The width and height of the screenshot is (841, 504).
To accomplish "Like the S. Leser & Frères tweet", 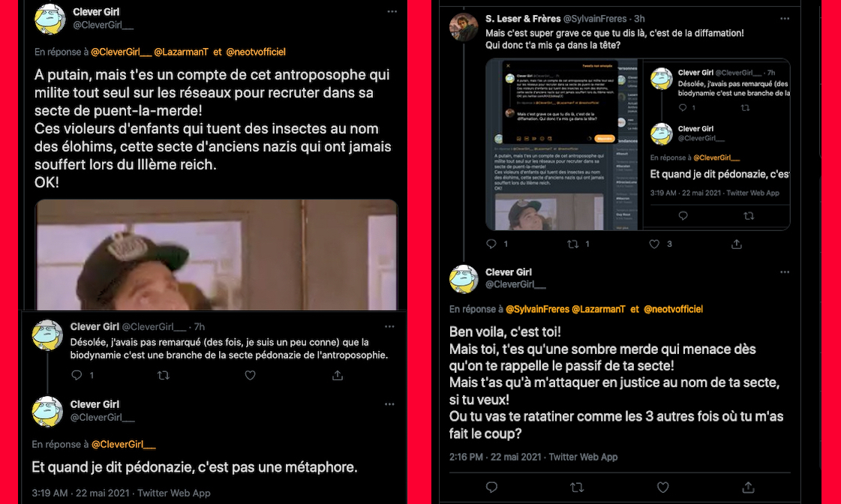I will click(654, 244).
